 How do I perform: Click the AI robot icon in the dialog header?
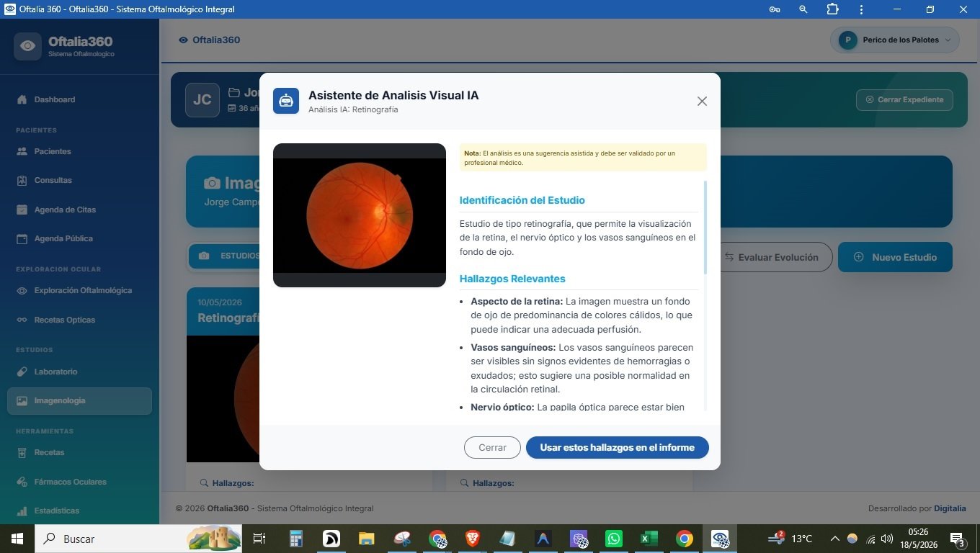click(x=286, y=101)
